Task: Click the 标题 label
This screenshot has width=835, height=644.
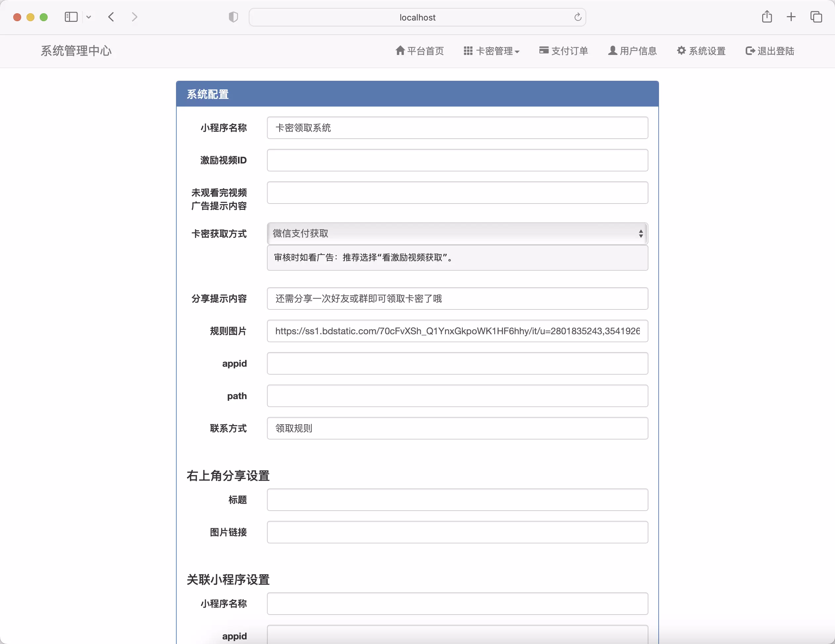Action: pyautogui.click(x=238, y=500)
